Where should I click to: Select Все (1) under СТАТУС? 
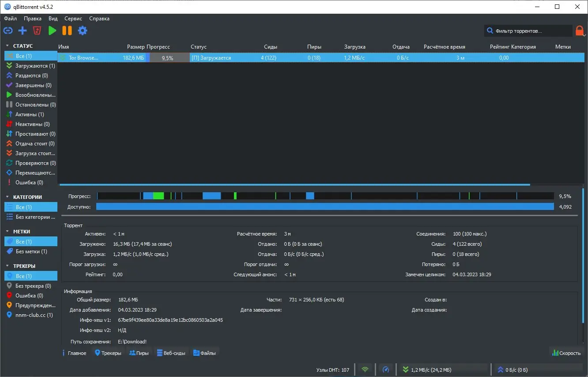click(x=31, y=56)
